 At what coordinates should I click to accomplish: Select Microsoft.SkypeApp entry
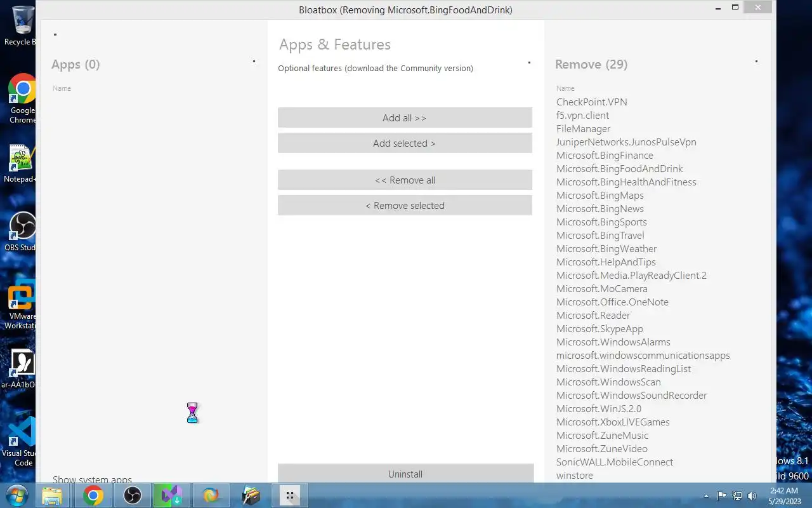599,328
